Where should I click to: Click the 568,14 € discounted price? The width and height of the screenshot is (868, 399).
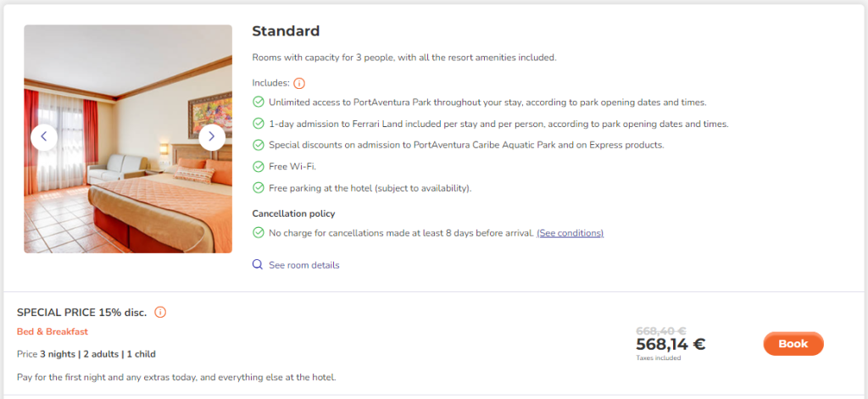pos(670,345)
